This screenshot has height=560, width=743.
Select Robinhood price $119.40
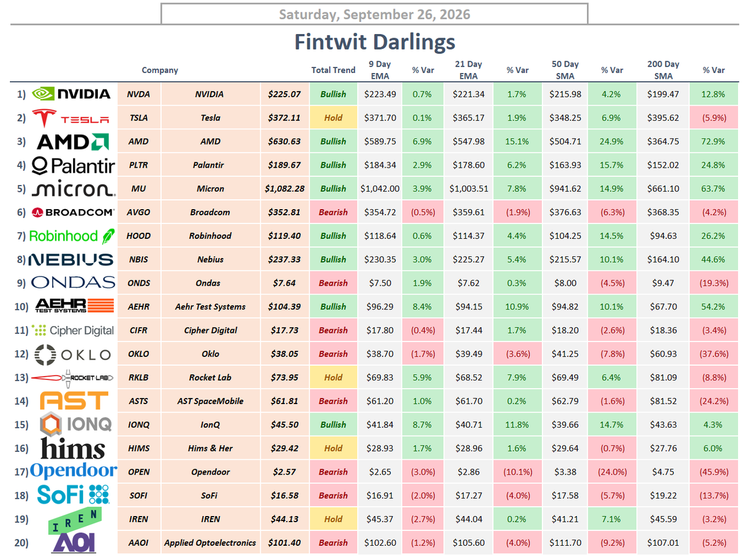(x=284, y=236)
